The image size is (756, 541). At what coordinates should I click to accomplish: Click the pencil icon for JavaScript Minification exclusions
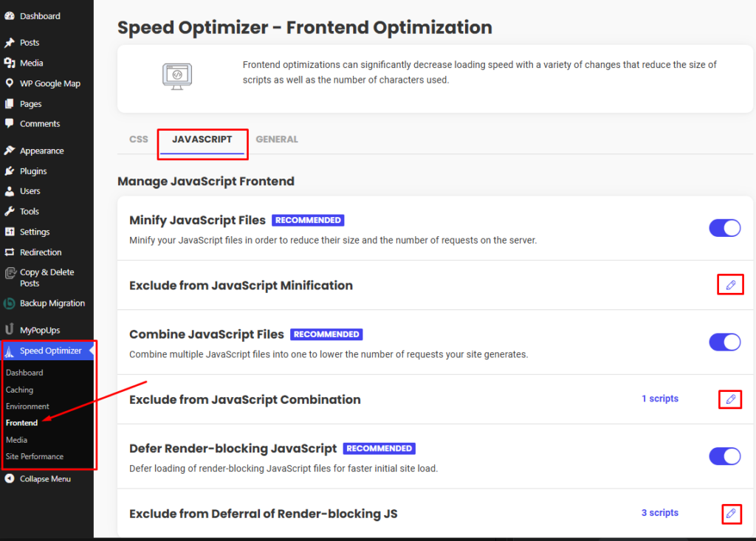730,285
